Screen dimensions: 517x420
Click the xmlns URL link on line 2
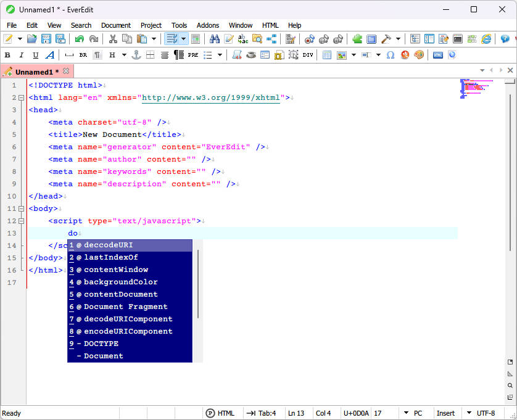[x=211, y=97]
